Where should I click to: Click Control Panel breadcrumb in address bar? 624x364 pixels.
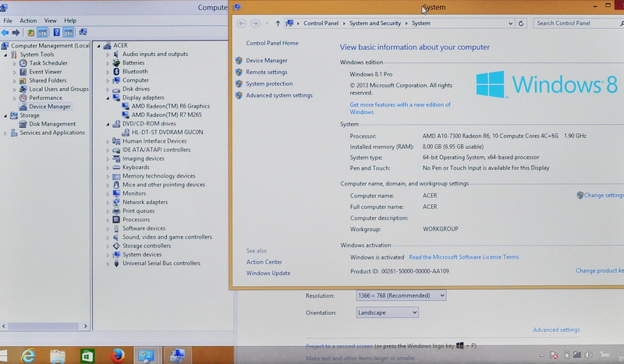321,23
